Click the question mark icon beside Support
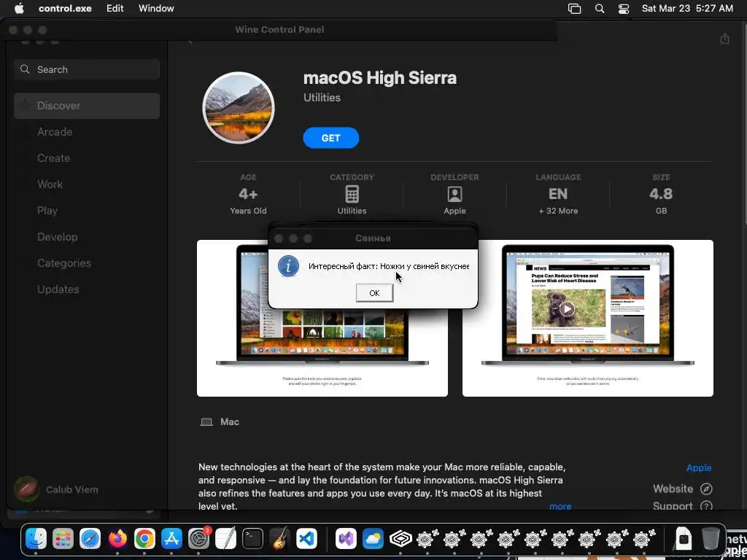Screen dimensions: 747x560 pyautogui.click(x=706, y=506)
